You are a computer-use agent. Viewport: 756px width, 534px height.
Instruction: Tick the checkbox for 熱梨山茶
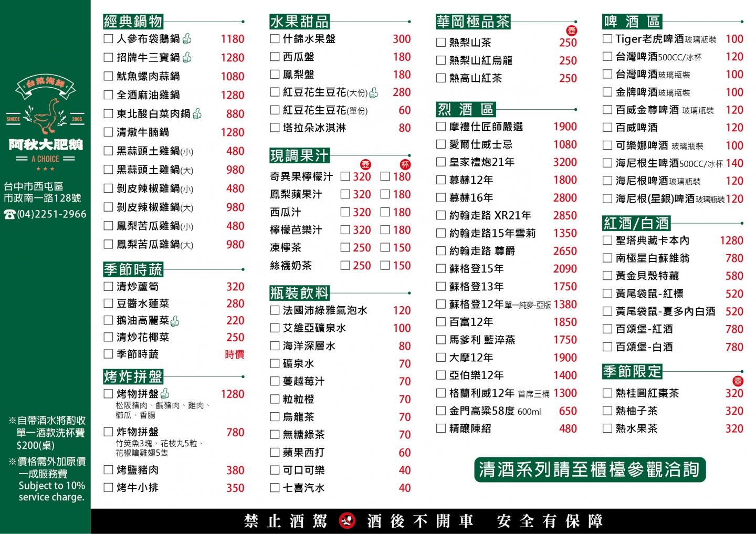(x=441, y=43)
